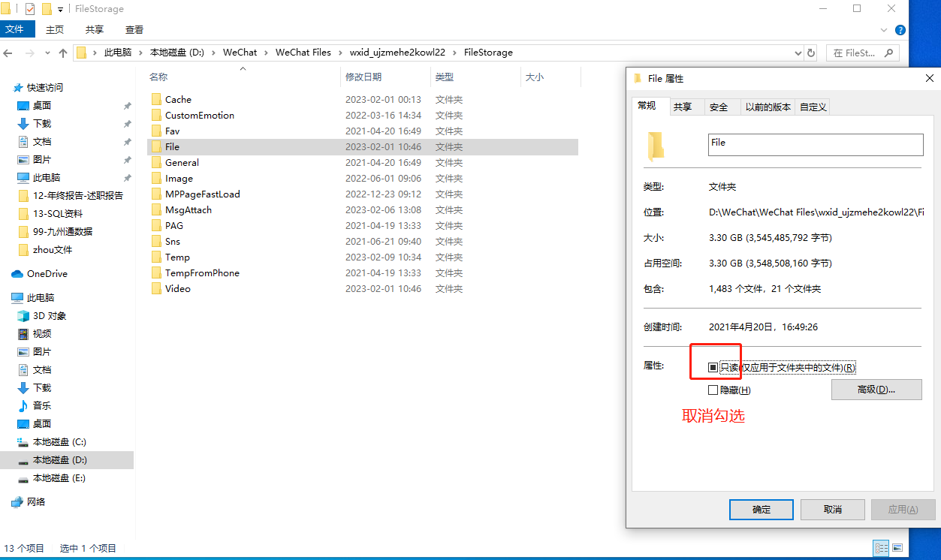This screenshot has height=560, width=941.
Task: Switch to the 主页 ribbon tab
Action: (55, 29)
